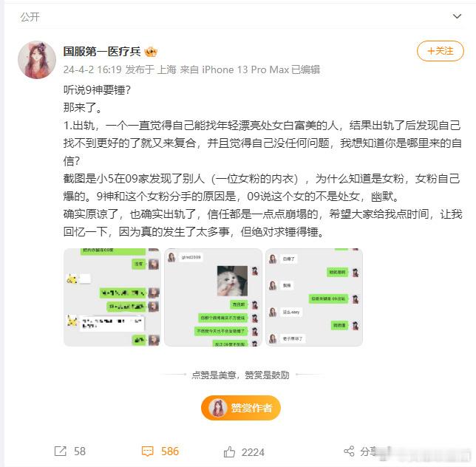Click the repost count 58
This screenshot has width=476, height=467.
80,451
